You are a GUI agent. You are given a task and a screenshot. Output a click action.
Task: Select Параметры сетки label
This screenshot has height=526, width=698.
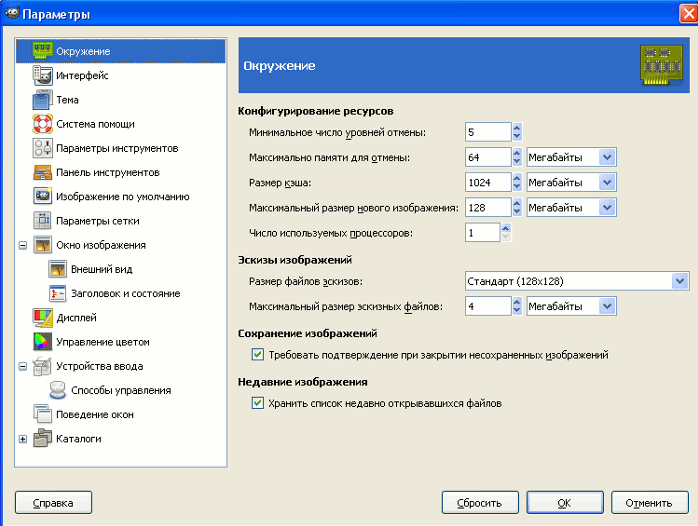98,221
